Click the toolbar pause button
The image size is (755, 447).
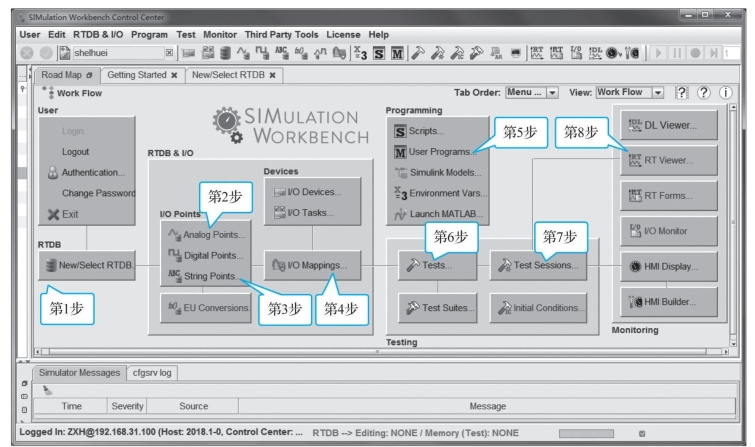[x=677, y=53]
